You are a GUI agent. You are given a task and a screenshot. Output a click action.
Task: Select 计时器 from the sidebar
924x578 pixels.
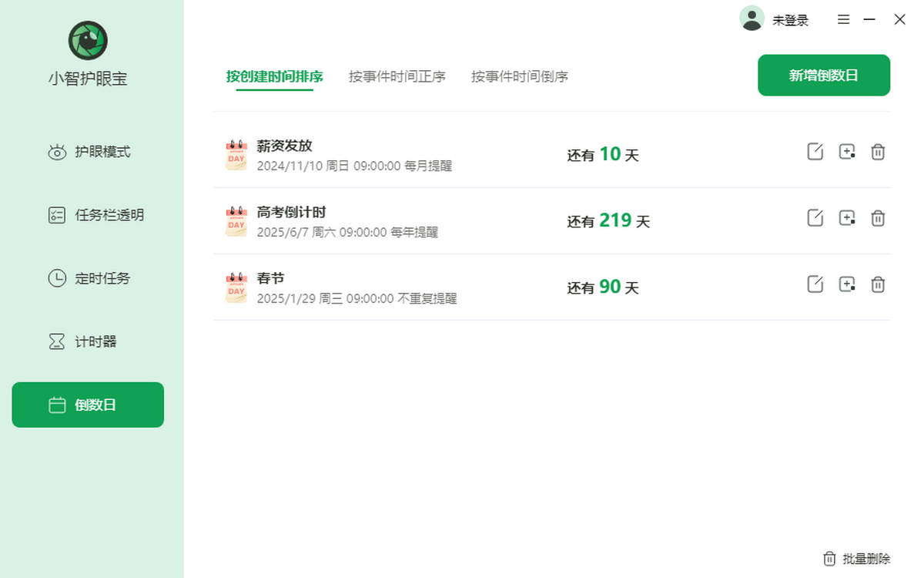83,341
